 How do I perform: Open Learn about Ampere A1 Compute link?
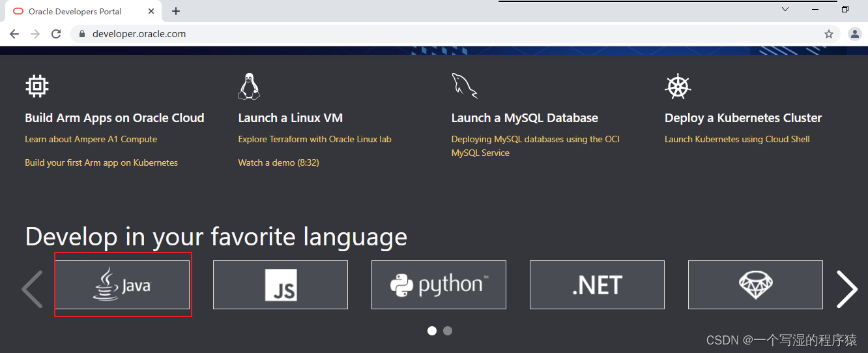point(91,139)
